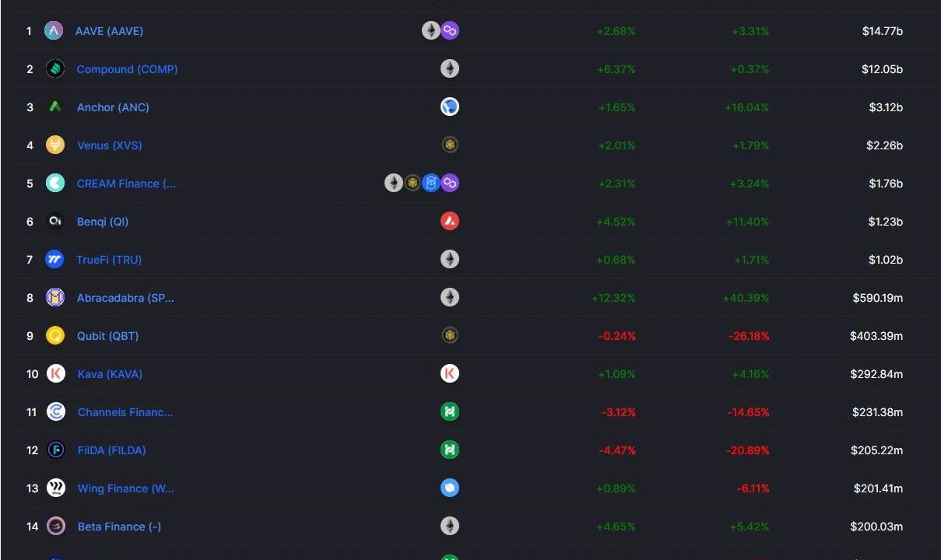
Task: Open the Abracadabra protocol link
Action: 125,298
